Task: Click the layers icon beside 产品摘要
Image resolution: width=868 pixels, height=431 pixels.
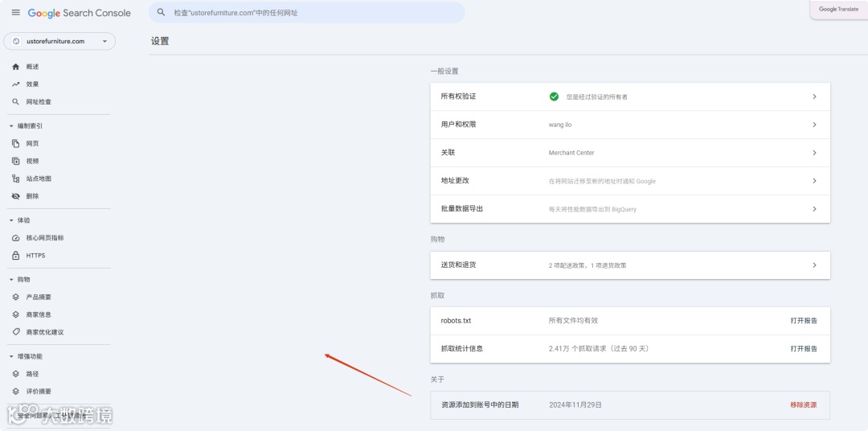Action: (15, 297)
